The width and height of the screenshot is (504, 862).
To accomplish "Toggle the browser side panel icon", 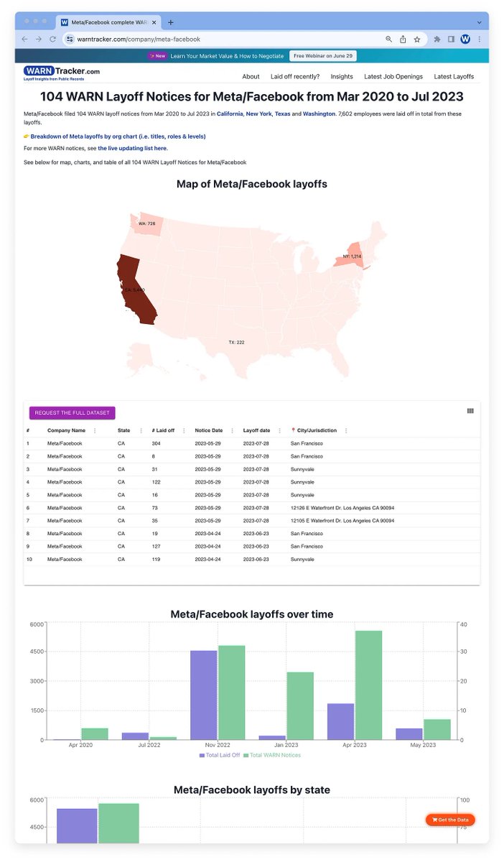I will tap(451, 39).
